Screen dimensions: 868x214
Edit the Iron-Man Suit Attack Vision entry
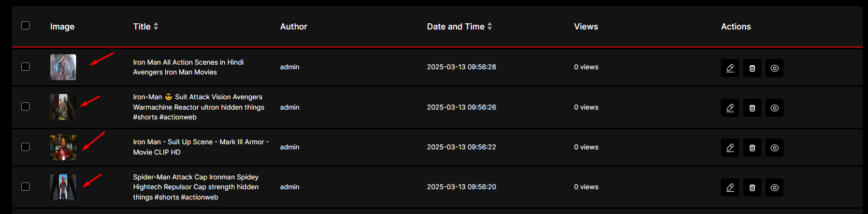click(730, 108)
